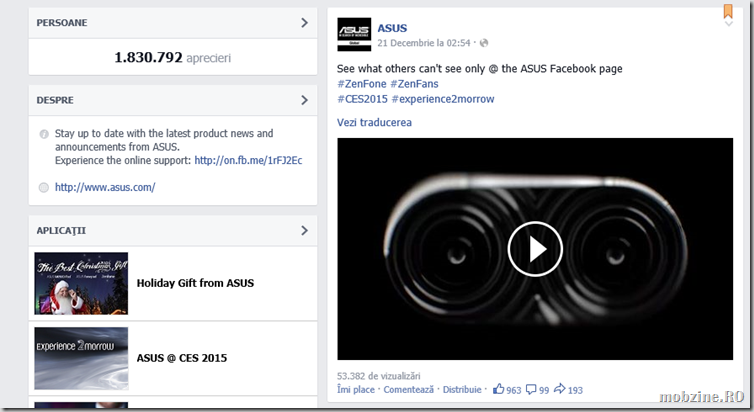
Task: Open the Holiday Gift from ASUS thumbnail
Action: click(x=81, y=283)
